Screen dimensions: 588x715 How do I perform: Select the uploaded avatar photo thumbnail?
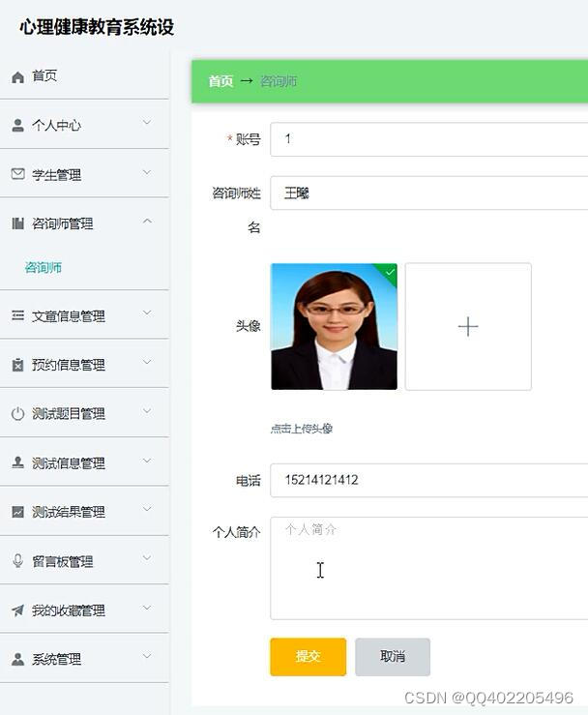(x=334, y=326)
